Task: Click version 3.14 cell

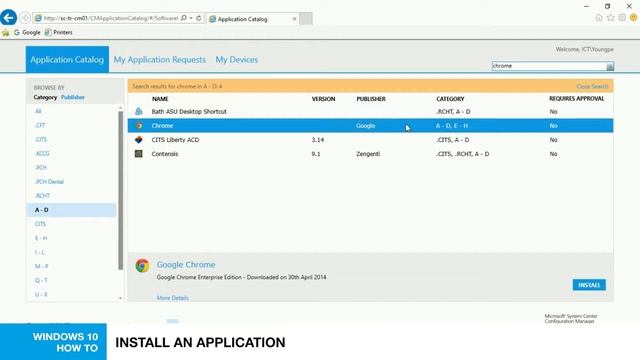Action: pyautogui.click(x=318, y=140)
